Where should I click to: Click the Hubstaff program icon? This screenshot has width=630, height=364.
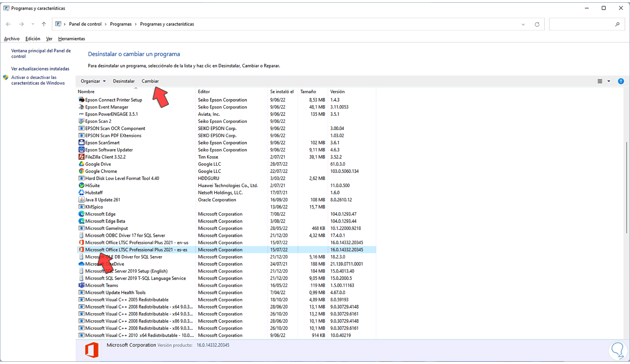tap(81, 193)
